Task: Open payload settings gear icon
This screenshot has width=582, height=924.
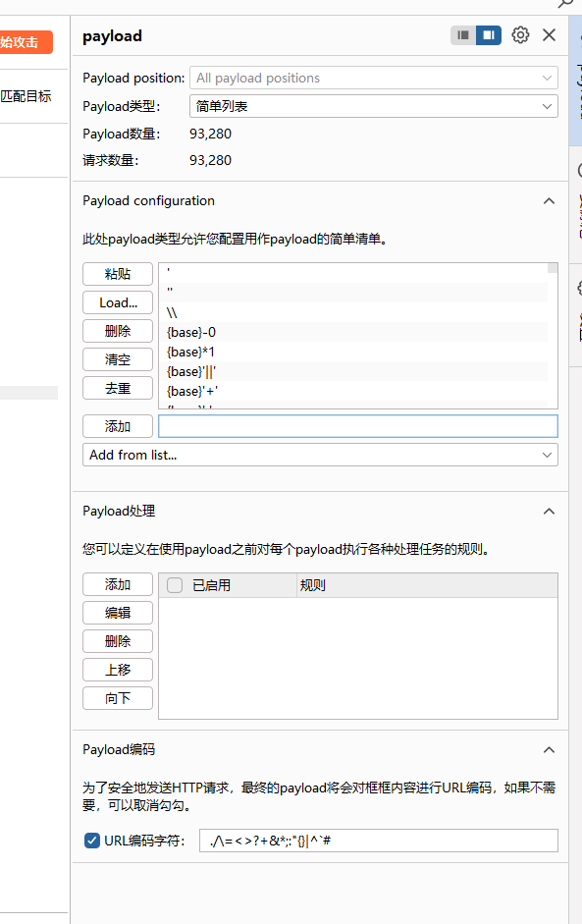Action: coord(520,35)
